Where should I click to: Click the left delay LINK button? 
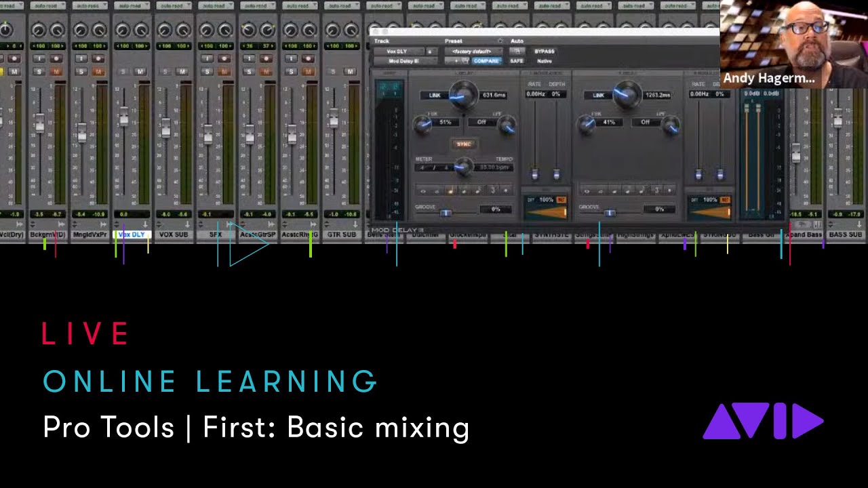click(435, 95)
